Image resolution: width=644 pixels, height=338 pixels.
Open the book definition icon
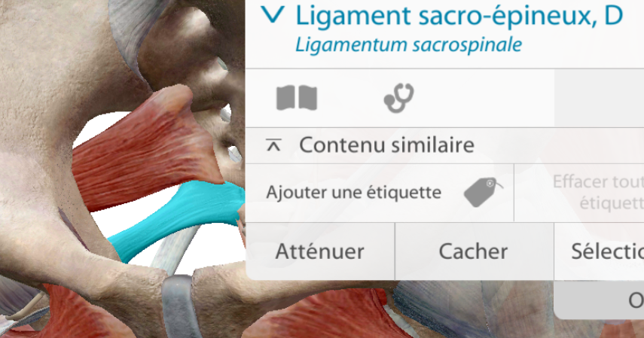pos(297,98)
